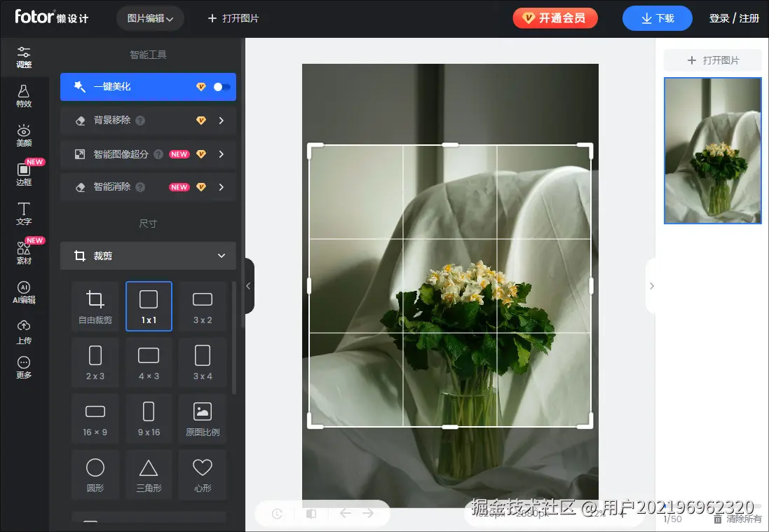
Task: Select the 3x4 crop ratio
Action: coord(203,363)
